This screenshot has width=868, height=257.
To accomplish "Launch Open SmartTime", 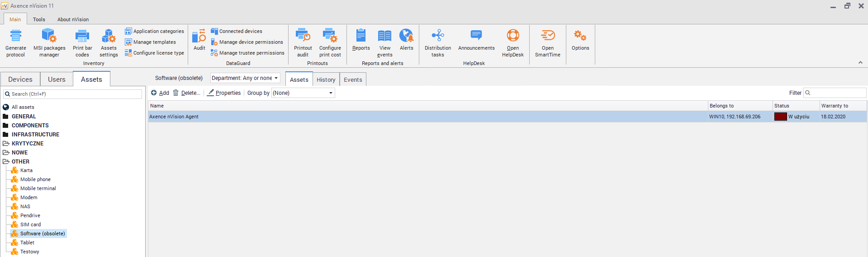I will pyautogui.click(x=547, y=36).
